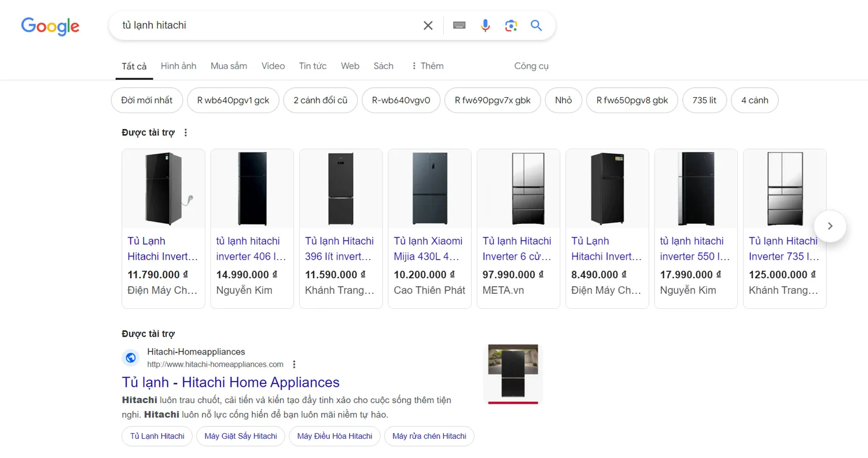Open Tủ lạnh Hitachi 396 lít invert link
Image resolution: width=868 pixels, height=458 pixels.
coord(340,249)
